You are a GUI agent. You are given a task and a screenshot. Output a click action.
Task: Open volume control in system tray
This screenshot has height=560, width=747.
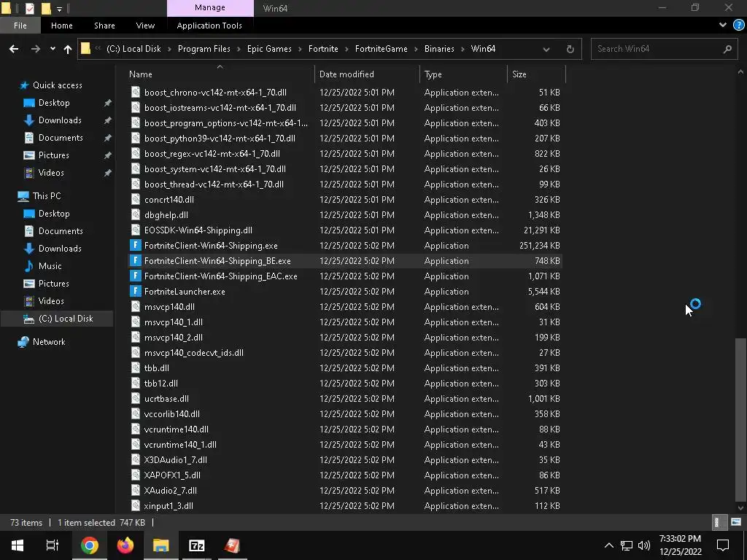tap(643, 545)
